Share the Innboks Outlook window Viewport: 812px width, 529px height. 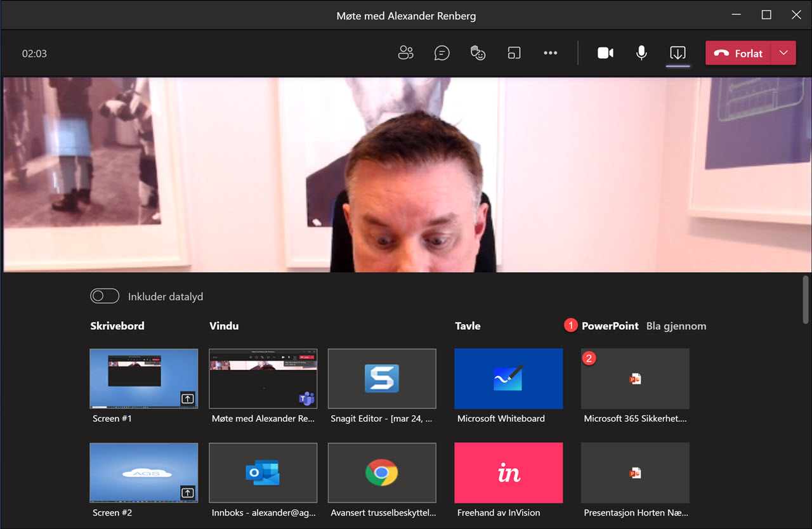263,473
